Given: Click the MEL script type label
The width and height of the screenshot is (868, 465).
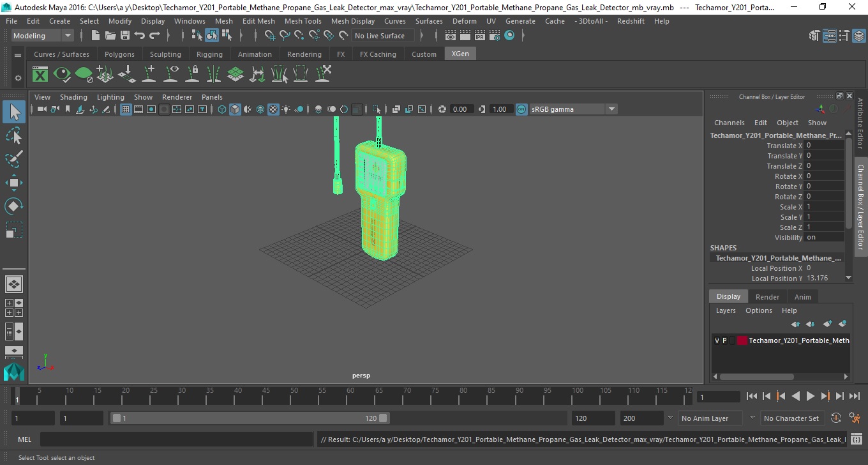Looking at the screenshot, I should pyautogui.click(x=25, y=439).
